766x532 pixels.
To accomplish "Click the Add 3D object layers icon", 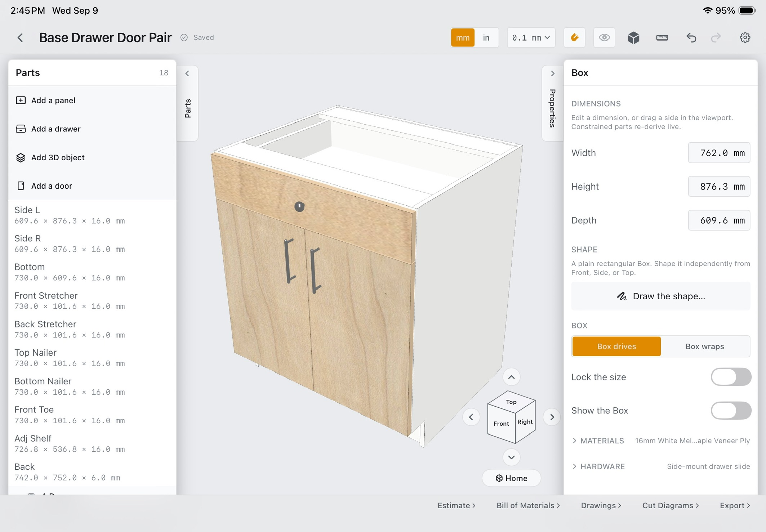I will coord(21,157).
